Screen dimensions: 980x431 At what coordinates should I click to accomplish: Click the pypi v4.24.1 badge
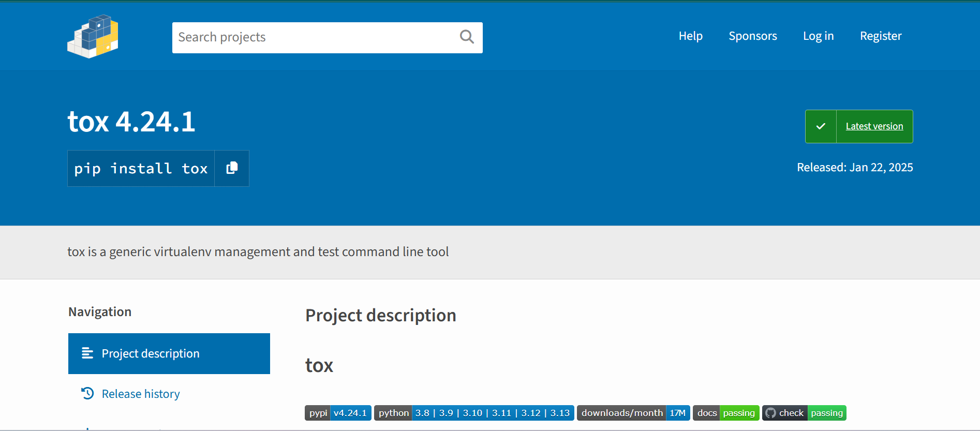pyautogui.click(x=338, y=413)
